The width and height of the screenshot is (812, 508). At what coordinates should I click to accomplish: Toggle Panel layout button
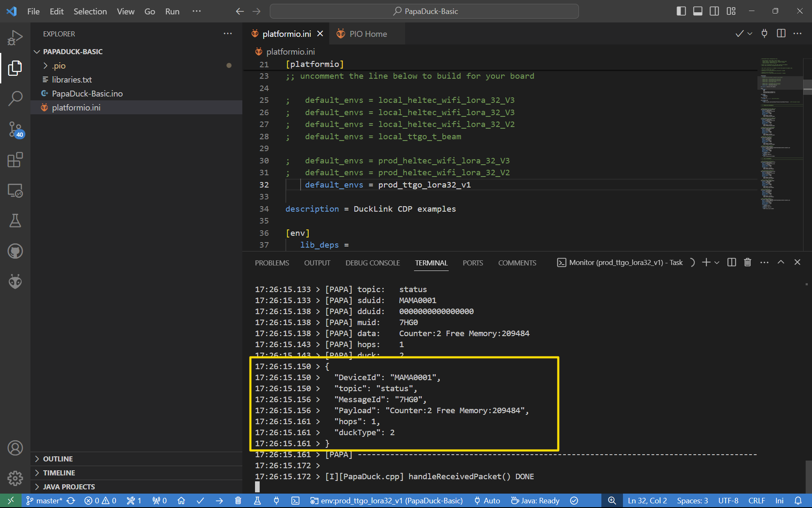tap(698, 11)
